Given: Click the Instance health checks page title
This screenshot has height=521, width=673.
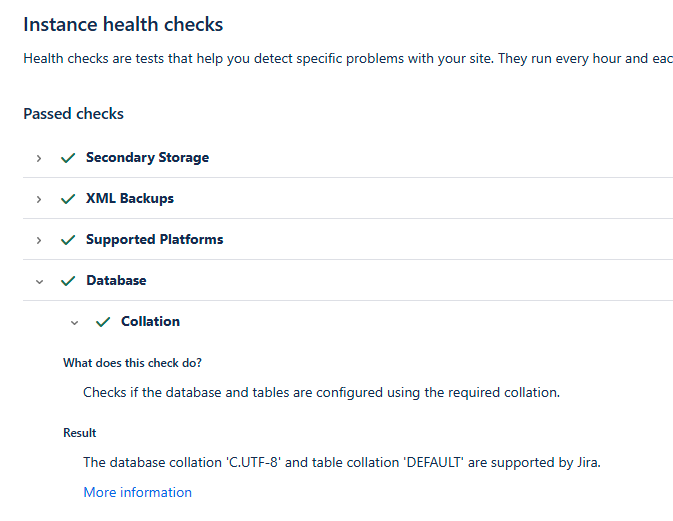Looking at the screenshot, I should (x=123, y=24).
